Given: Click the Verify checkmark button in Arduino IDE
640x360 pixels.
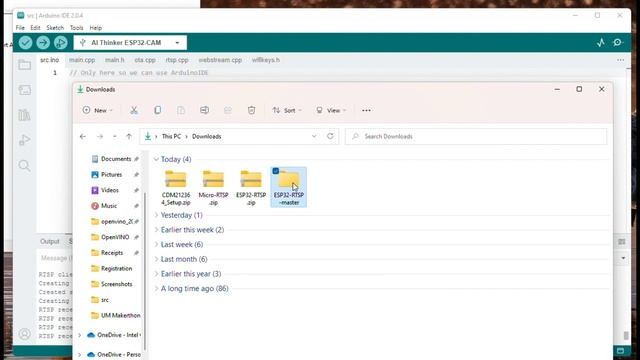Looking at the screenshot, I should click(x=25, y=42).
